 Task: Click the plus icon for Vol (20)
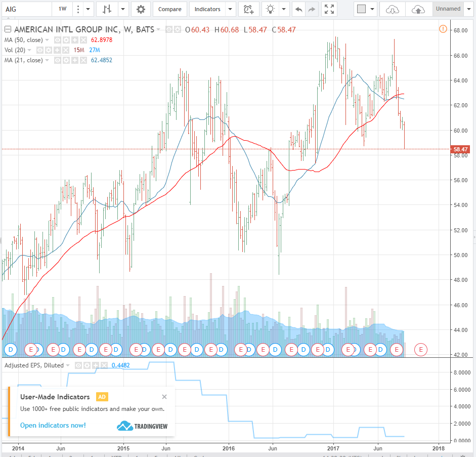click(57, 50)
